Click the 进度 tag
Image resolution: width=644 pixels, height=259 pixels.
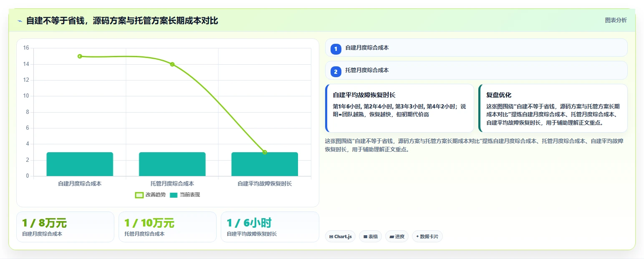(x=397, y=236)
